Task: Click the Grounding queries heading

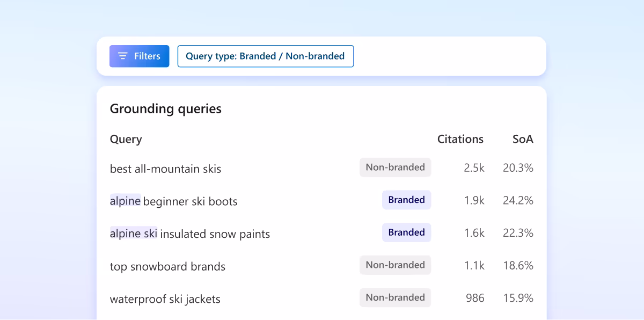Action: click(x=166, y=109)
